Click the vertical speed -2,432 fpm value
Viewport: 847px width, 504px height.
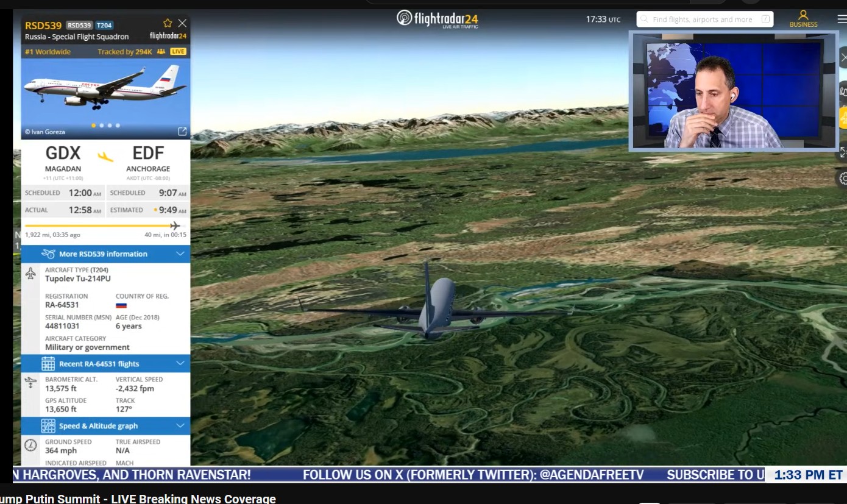click(x=135, y=388)
